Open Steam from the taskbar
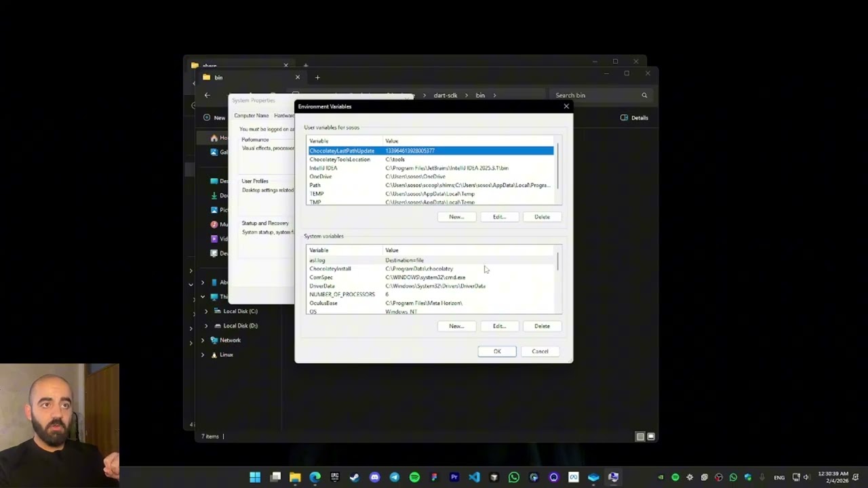The height and width of the screenshot is (488, 868). pyautogui.click(x=355, y=477)
